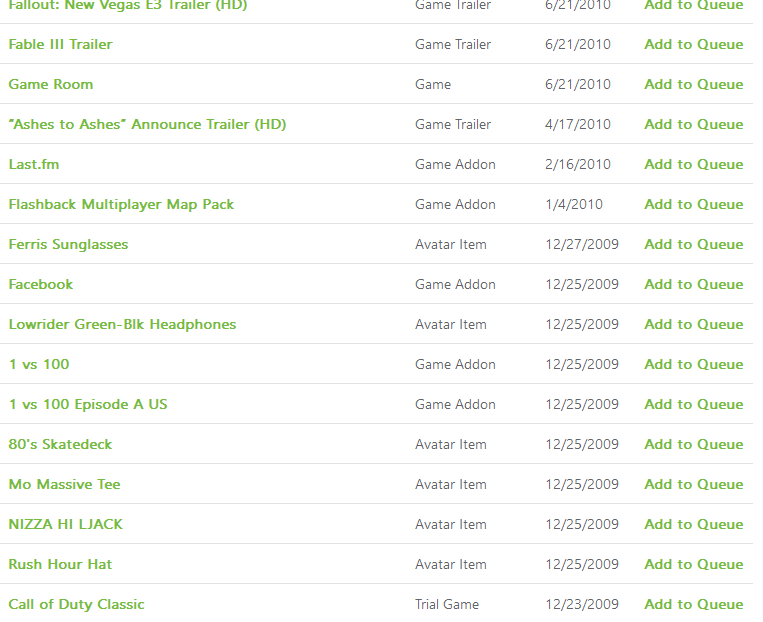Select Game Addon type for Flashback Map Pack
Image resolution: width=763 pixels, height=622 pixels.
click(455, 204)
